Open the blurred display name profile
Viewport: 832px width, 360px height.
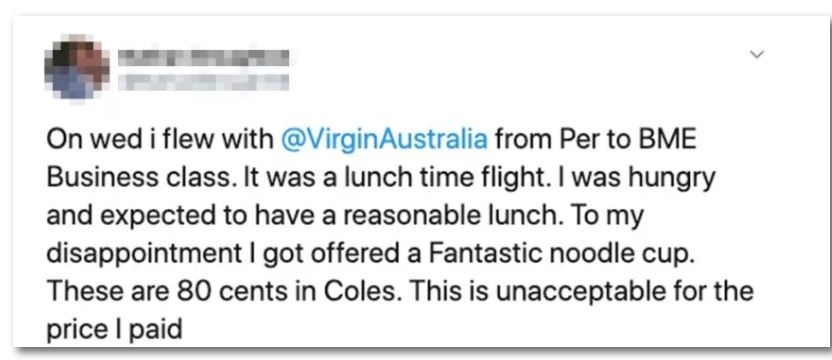pos(203,58)
